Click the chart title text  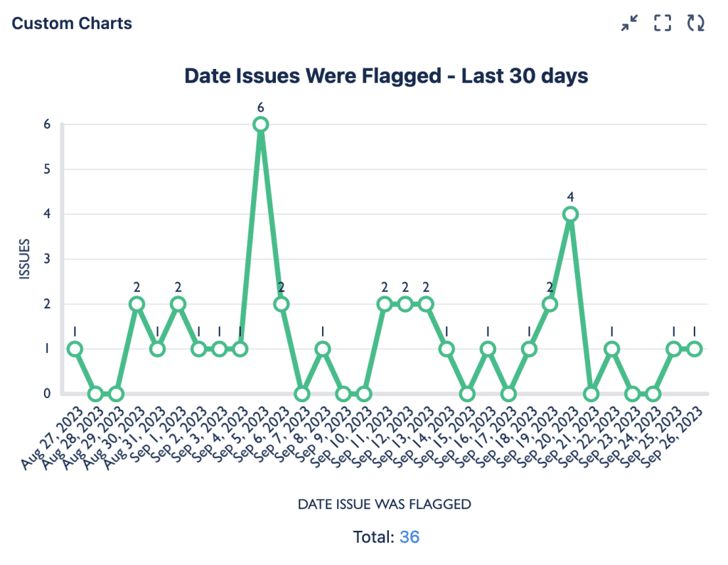(386, 76)
